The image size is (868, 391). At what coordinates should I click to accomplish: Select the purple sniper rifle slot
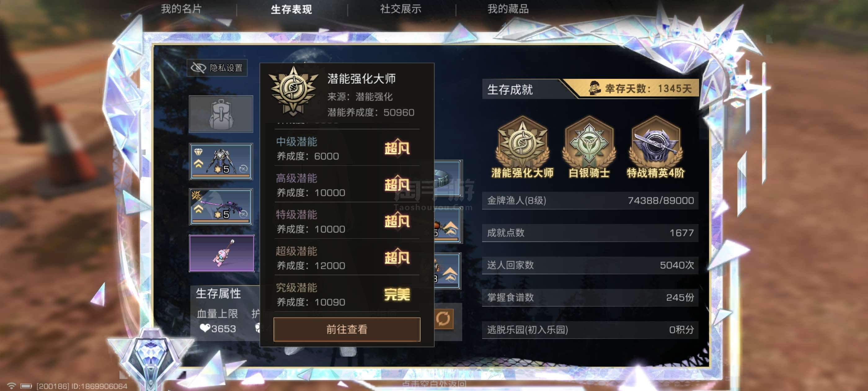(x=221, y=206)
